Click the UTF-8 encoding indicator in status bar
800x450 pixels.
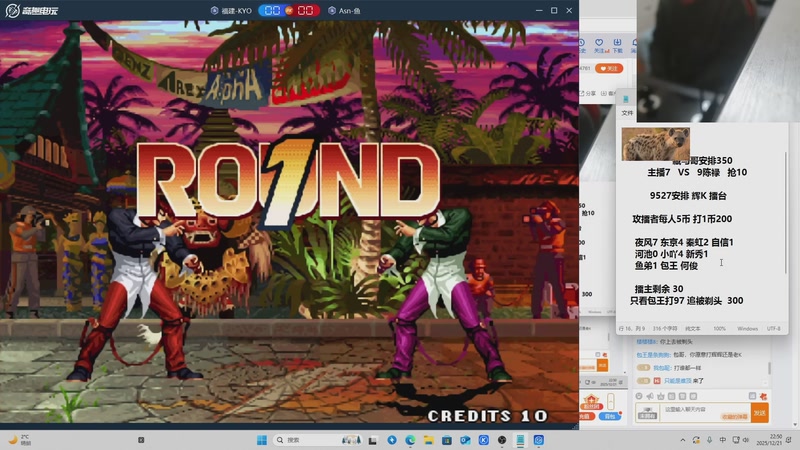point(773,329)
